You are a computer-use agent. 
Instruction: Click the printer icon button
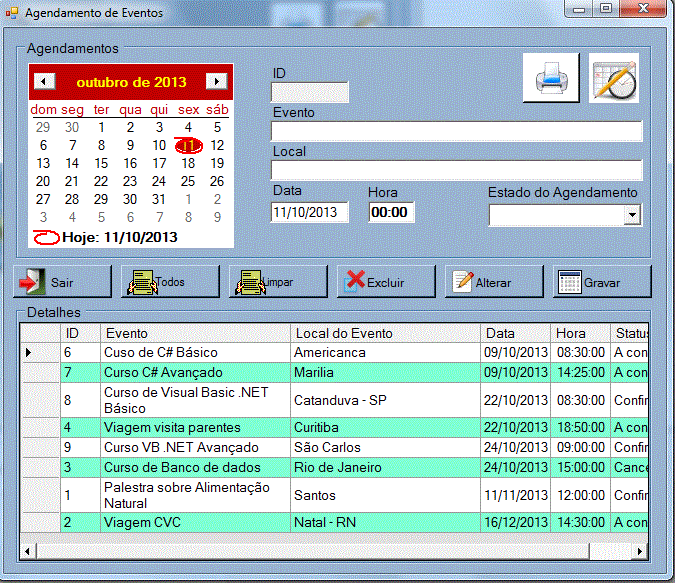tap(550, 78)
